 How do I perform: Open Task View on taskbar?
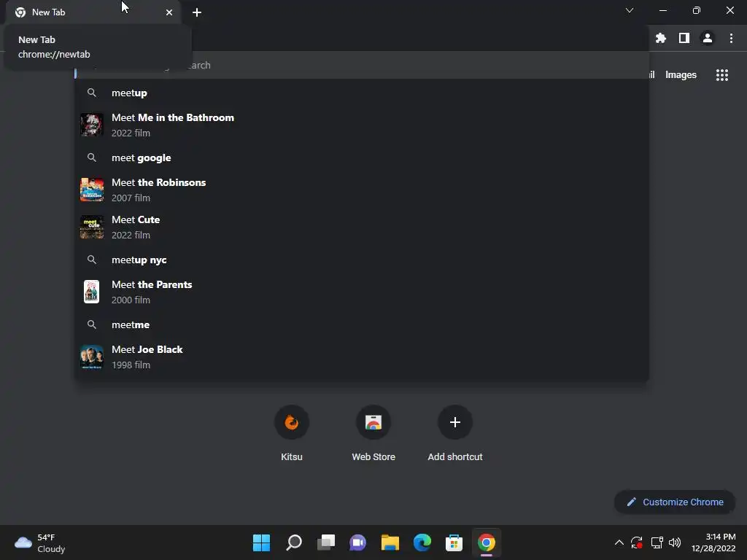tap(326, 542)
